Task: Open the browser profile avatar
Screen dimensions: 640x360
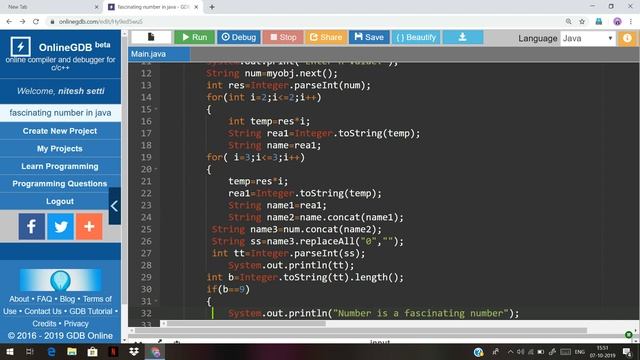Action: pyautogui.click(x=617, y=22)
